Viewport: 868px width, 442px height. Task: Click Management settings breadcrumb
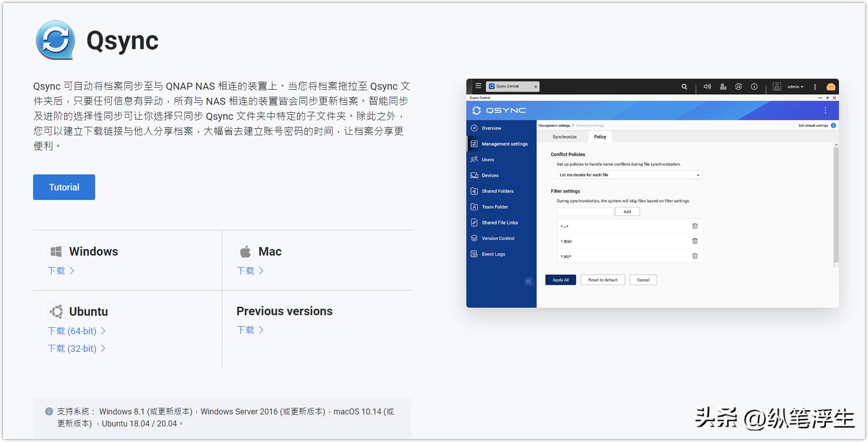tap(554, 125)
